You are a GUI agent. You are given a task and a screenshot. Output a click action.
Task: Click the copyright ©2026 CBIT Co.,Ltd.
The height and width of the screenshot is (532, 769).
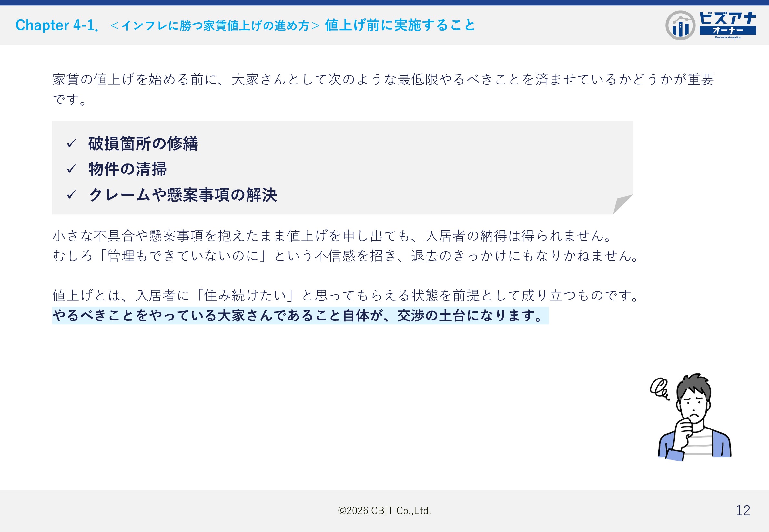[x=384, y=511]
